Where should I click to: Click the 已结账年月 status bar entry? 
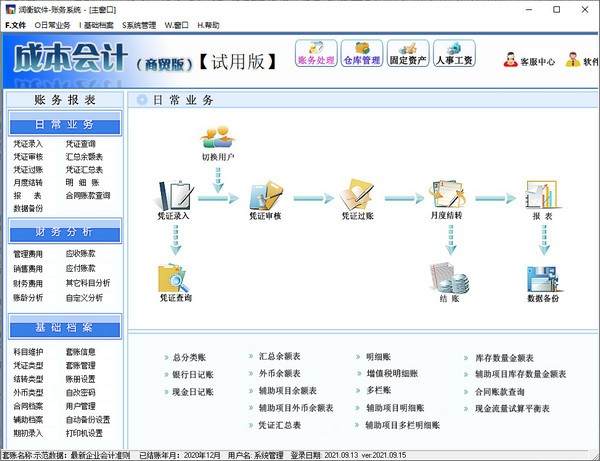[x=180, y=455]
